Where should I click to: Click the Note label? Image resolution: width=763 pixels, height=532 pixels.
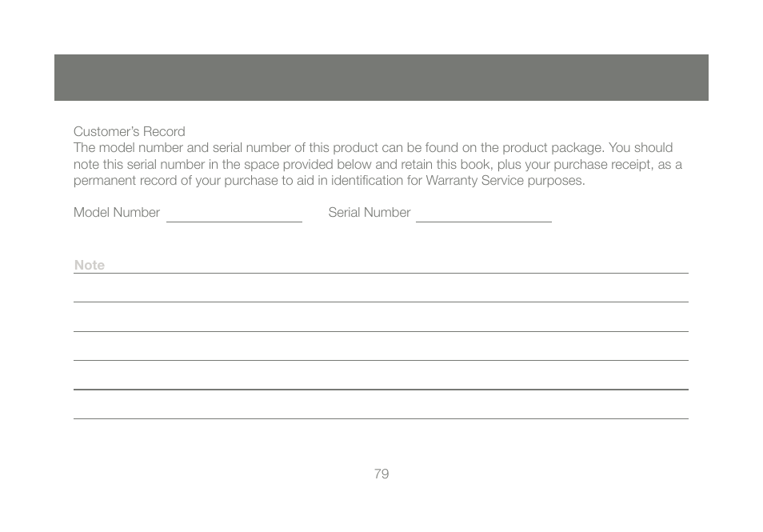point(90,265)
